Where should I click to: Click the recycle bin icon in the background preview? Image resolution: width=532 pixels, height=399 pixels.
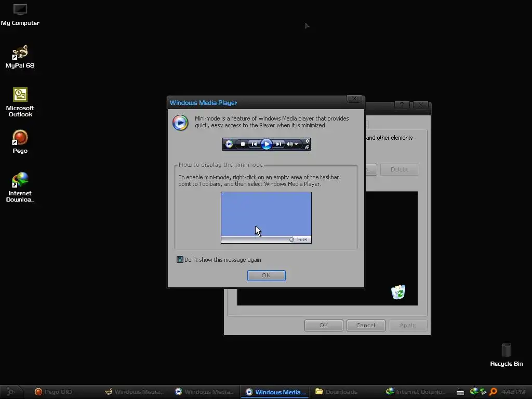(398, 292)
